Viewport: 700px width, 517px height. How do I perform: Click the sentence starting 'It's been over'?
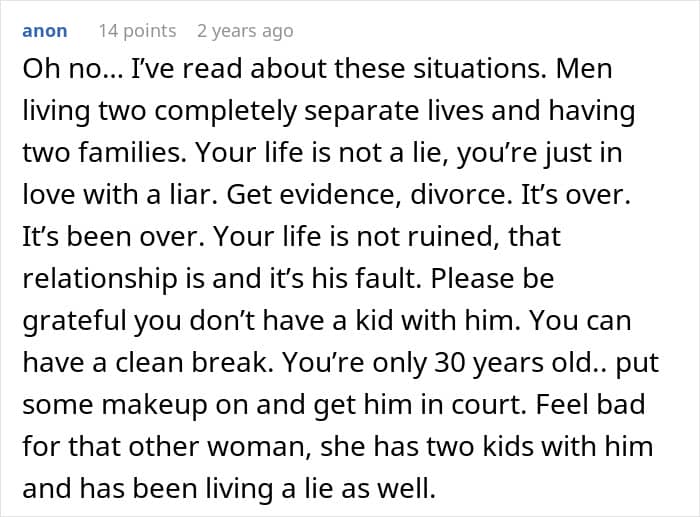[x=113, y=236]
